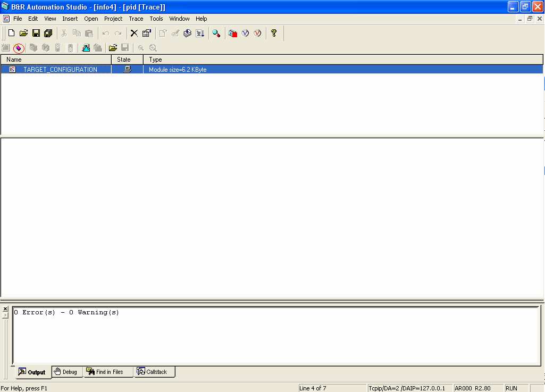Click the first grayed trace toolbar icon
This screenshot has width=545, height=392.
[6, 48]
